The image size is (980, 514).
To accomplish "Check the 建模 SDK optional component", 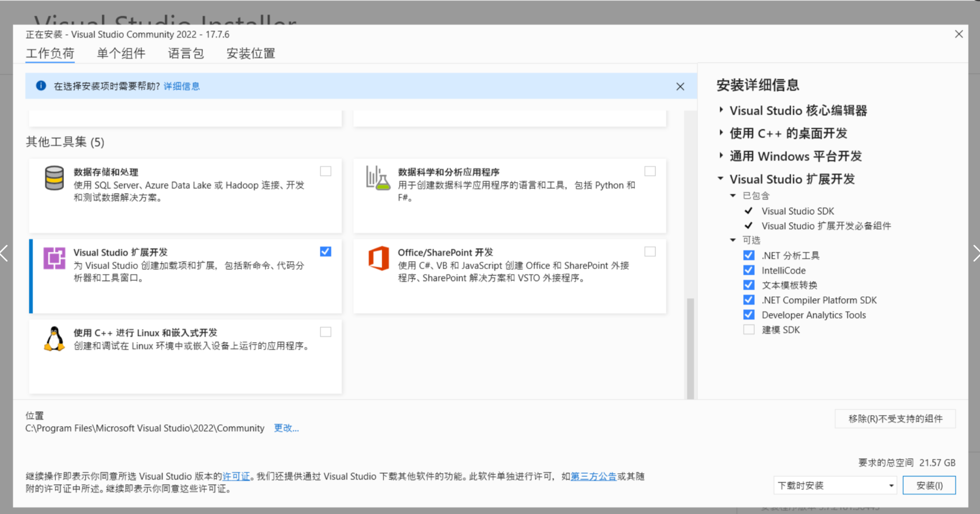I will tap(749, 329).
